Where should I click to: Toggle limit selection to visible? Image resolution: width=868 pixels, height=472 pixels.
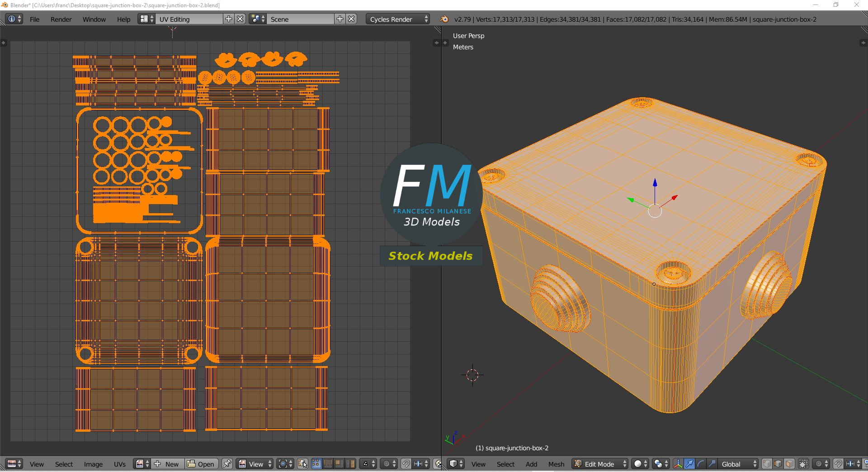803,464
